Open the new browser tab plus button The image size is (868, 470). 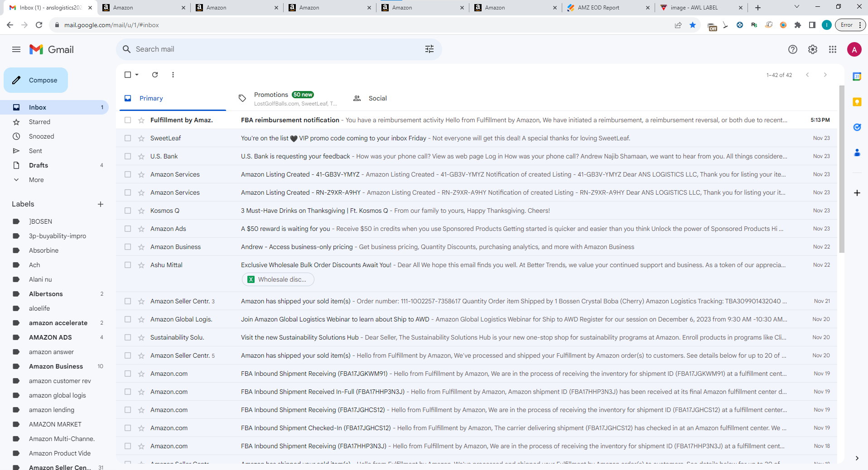coord(758,7)
